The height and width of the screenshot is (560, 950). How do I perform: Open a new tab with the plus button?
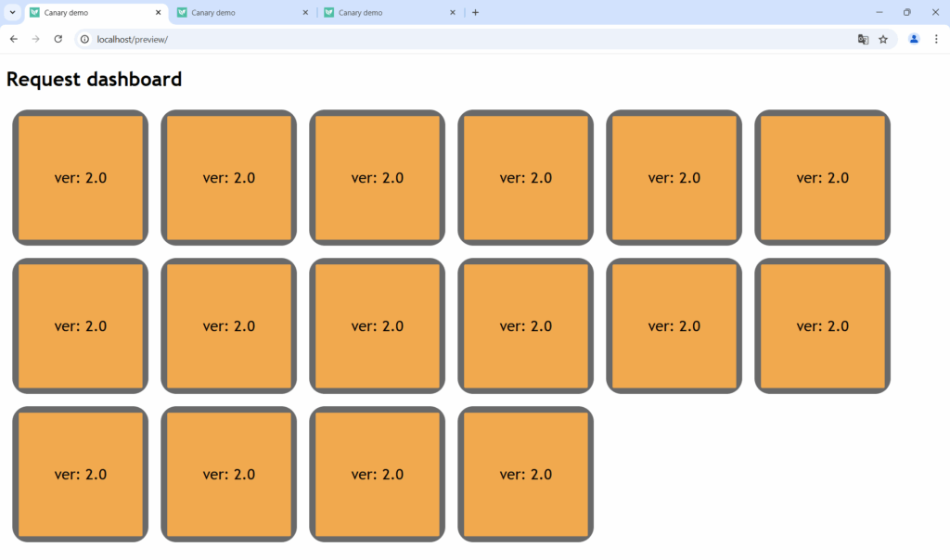(475, 13)
